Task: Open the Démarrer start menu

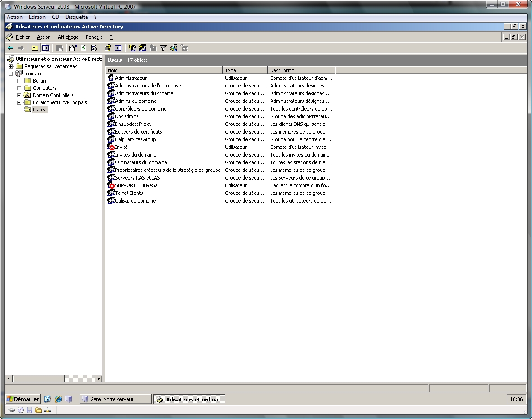Action: pos(23,399)
